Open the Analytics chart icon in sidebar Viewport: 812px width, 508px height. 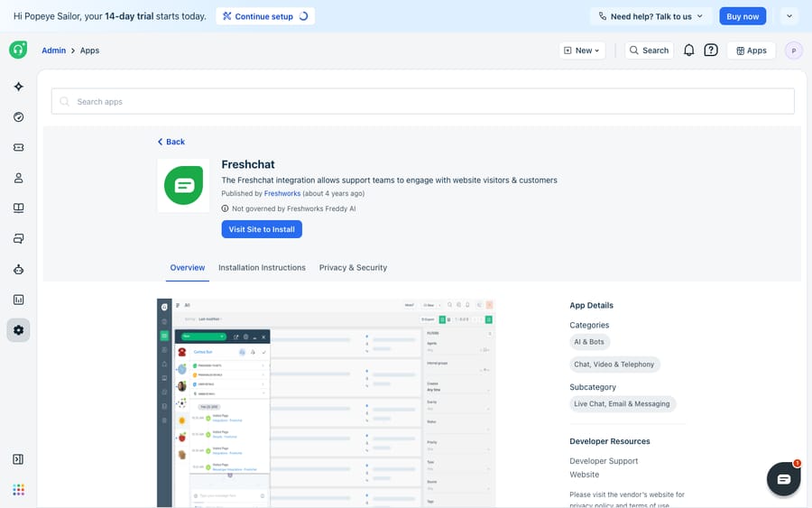pyautogui.click(x=19, y=300)
